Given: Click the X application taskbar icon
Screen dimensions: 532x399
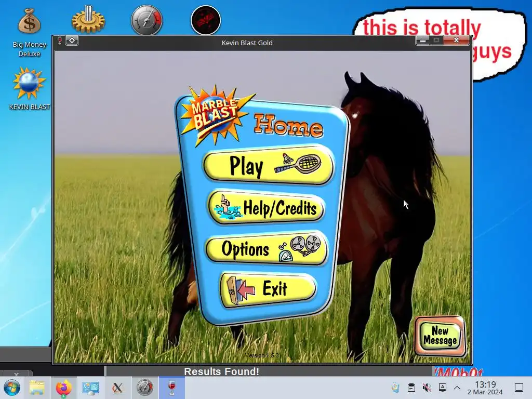Looking at the screenshot, I should click(x=118, y=388).
